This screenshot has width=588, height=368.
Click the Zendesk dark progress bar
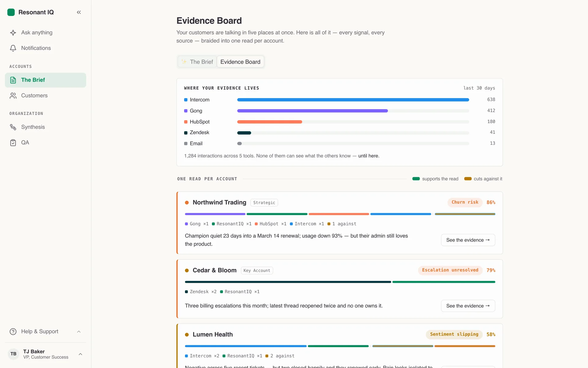click(x=244, y=133)
